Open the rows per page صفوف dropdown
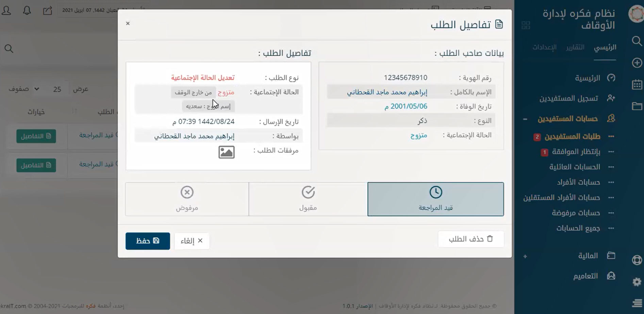 pos(24,89)
